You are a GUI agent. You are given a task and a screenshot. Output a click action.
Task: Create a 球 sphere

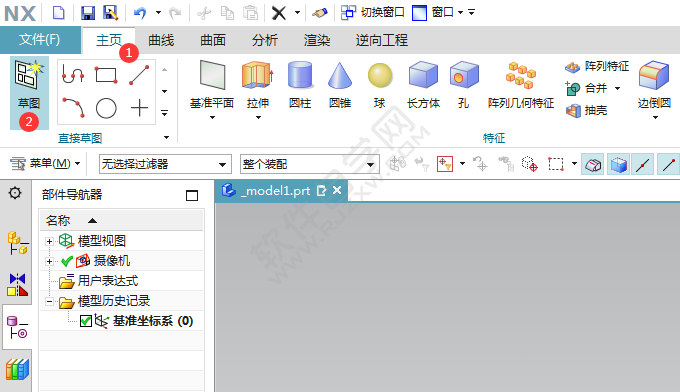pyautogui.click(x=380, y=85)
